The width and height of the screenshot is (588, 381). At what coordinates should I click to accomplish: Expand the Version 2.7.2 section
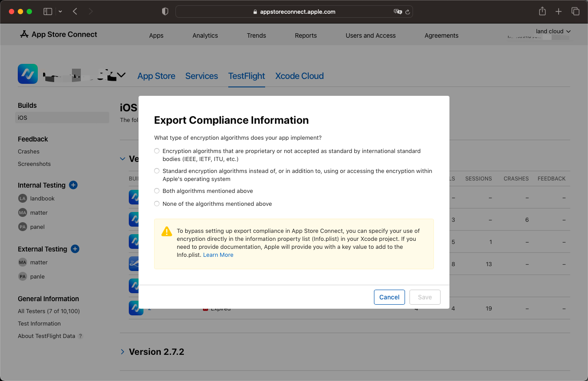tap(123, 352)
